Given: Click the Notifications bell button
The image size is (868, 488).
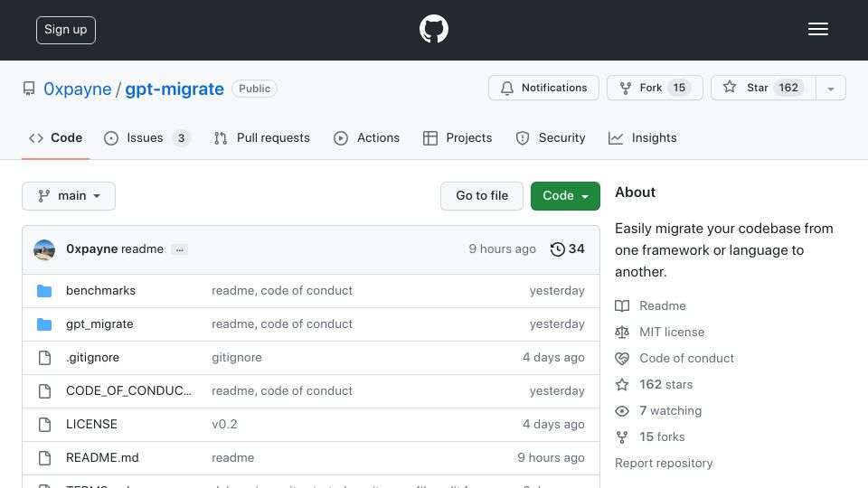Looking at the screenshot, I should tap(543, 88).
